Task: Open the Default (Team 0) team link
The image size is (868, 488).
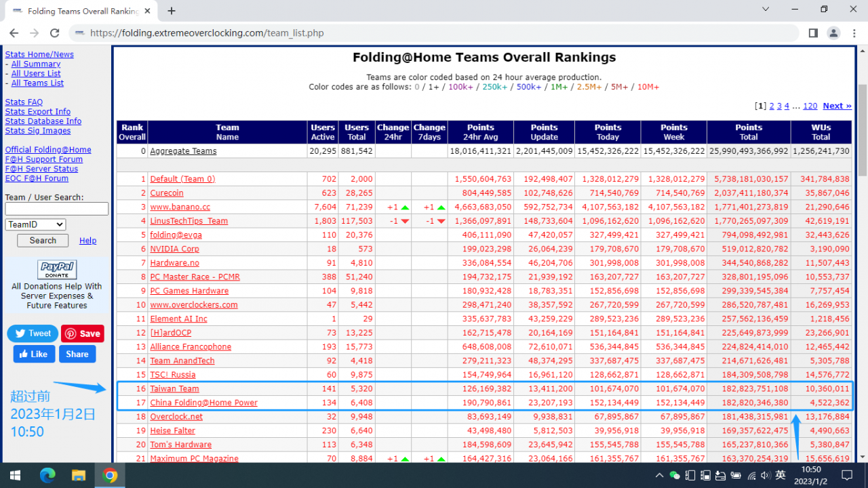Action: (183, 179)
